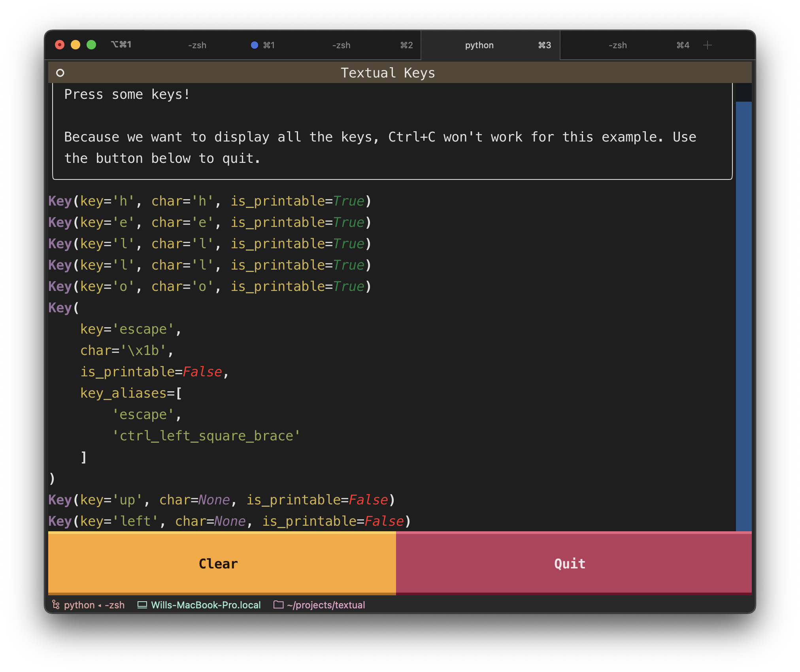Switch to the -zsh tab labeled ⌘4
This screenshot has width=800, height=672.
point(617,45)
